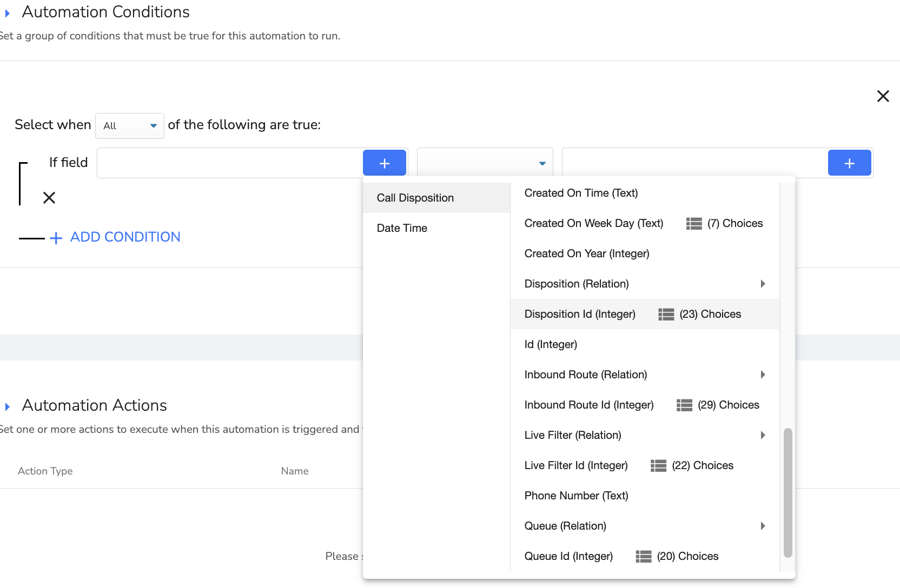This screenshot has height=588, width=900.
Task: Expand Disposition (Relation) submenu arrow
Action: click(763, 284)
